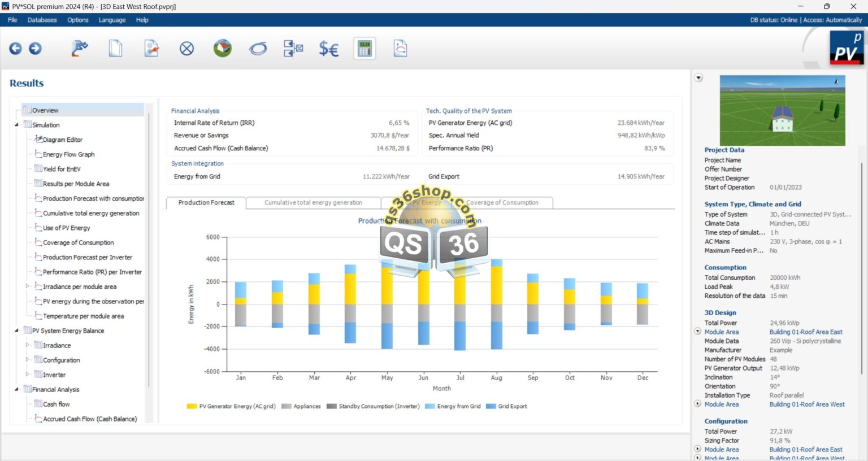Expand Irradiance per module area node
The image size is (868, 461).
tap(27, 286)
